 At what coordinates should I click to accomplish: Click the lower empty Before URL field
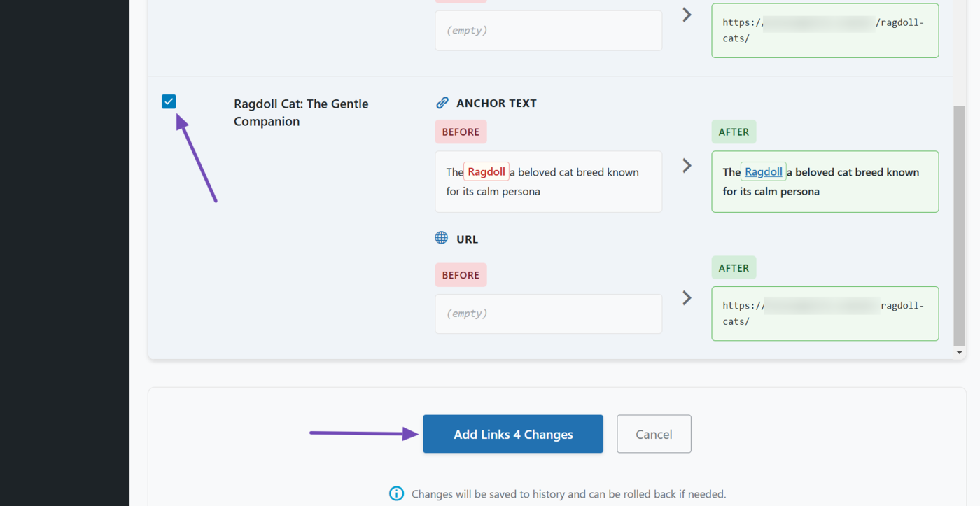click(x=548, y=314)
